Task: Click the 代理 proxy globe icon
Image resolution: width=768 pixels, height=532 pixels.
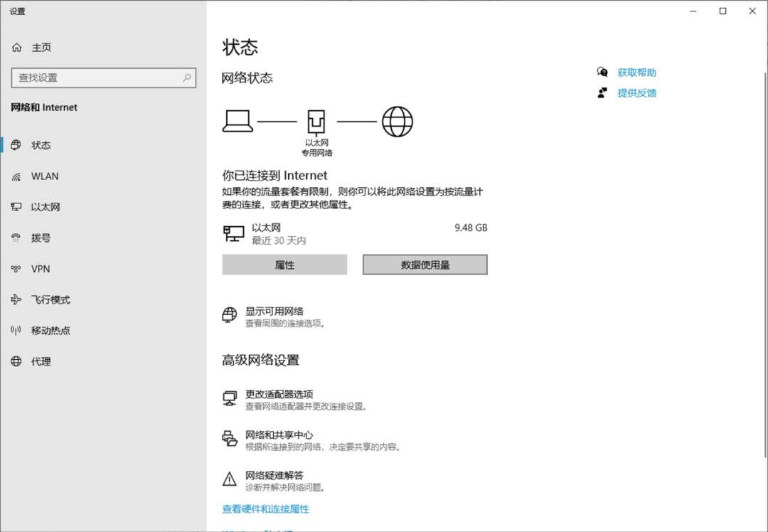Action: 16,361
